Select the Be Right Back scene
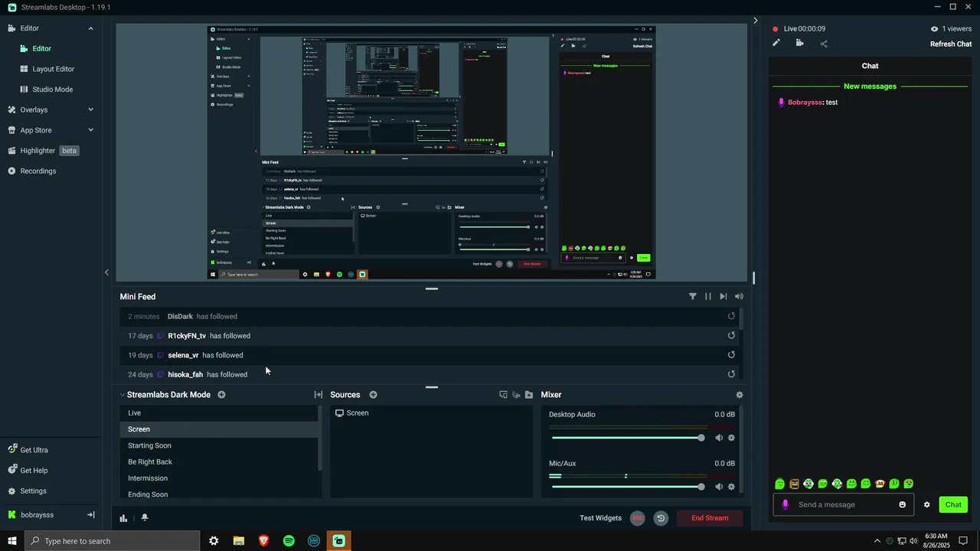The image size is (980, 551). 219,461
